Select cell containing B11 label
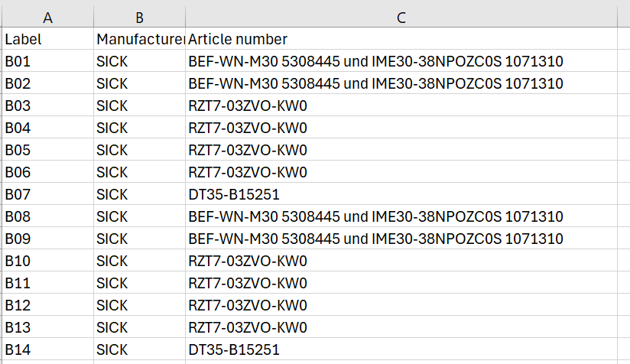This screenshot has width=630, height=364. (x=48, y=282)
